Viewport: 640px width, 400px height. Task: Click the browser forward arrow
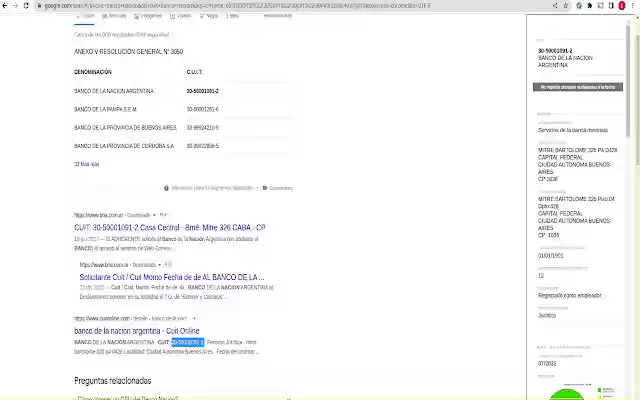[16, 6]
